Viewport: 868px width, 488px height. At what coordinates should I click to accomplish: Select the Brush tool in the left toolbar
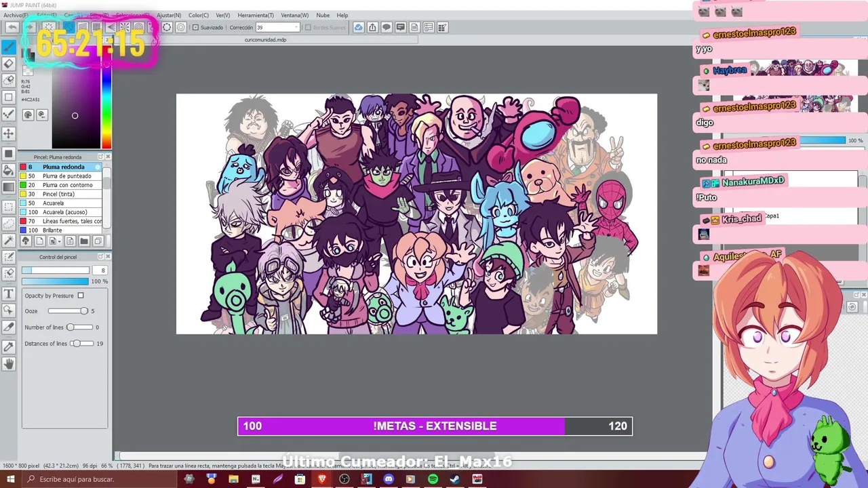[9, 47]
